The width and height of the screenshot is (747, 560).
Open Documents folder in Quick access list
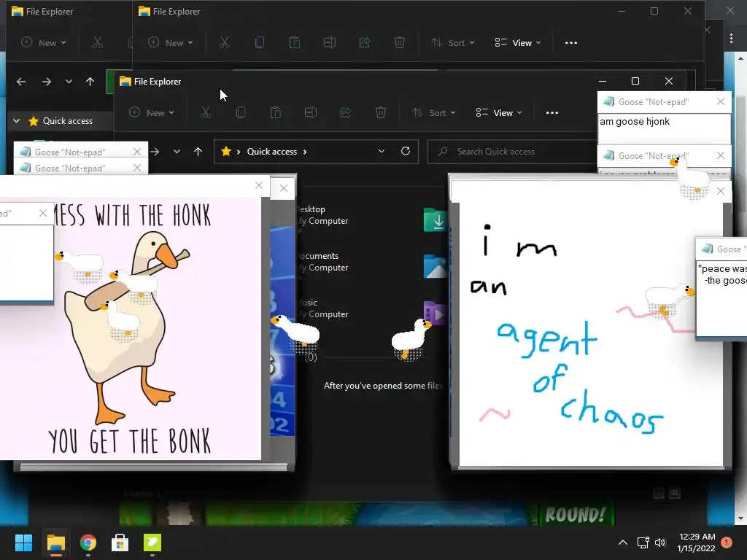pyautogui.click(x=322, y=262)
